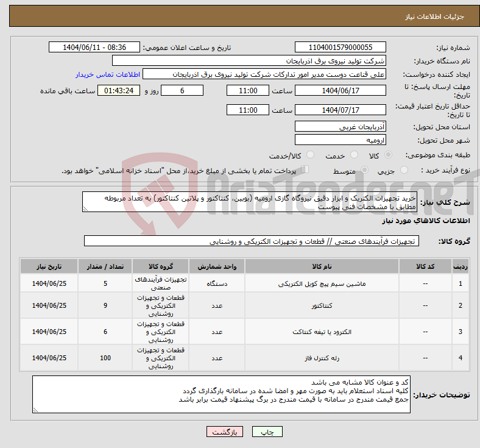Select the کالا/خدمت radio button

tap(311, 155)
